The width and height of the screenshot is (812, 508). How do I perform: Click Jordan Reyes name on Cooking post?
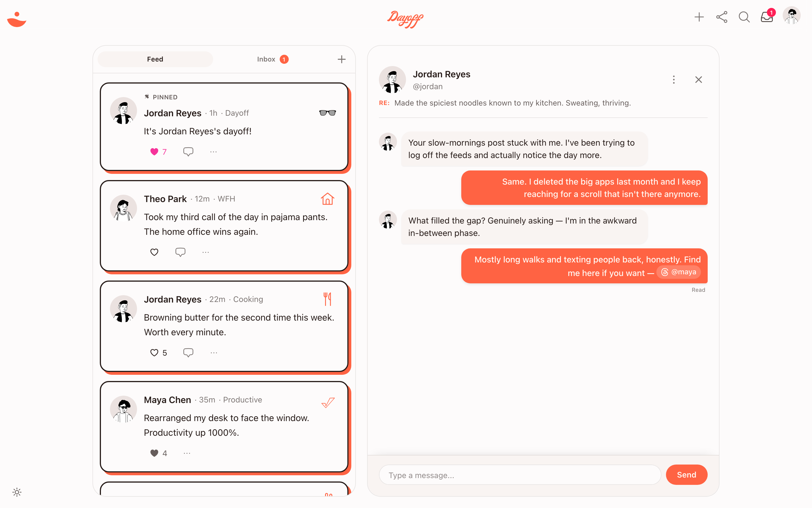tap(173, 299)
